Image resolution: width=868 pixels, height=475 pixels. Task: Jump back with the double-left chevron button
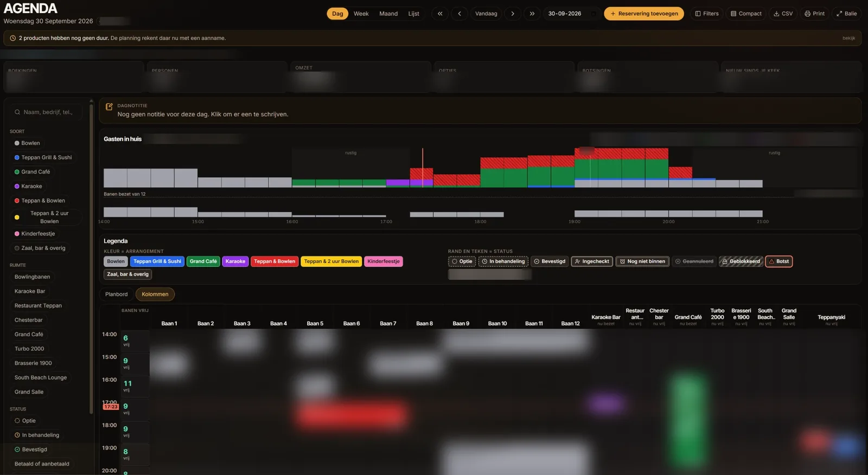(440, 14)
